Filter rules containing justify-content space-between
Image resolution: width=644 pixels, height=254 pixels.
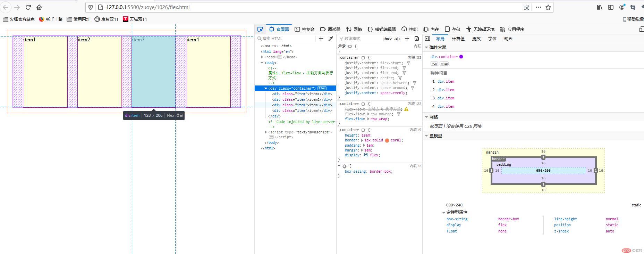click(x=415, y=83)
